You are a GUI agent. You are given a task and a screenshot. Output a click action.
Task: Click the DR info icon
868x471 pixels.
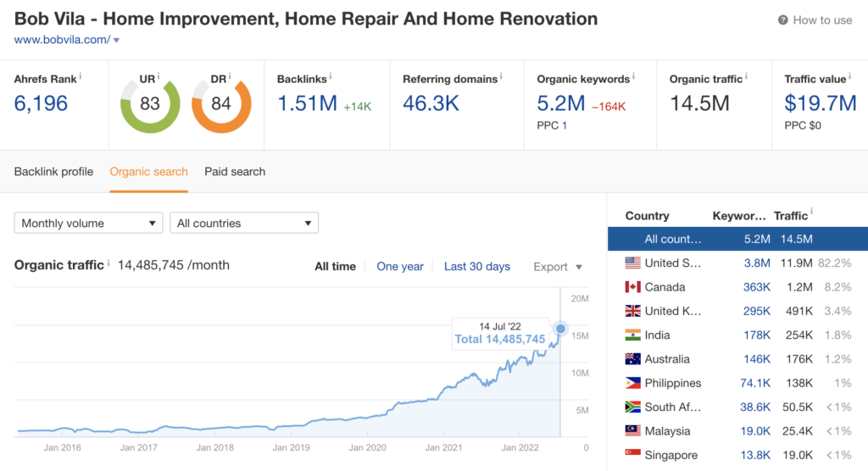coord(230,76)
